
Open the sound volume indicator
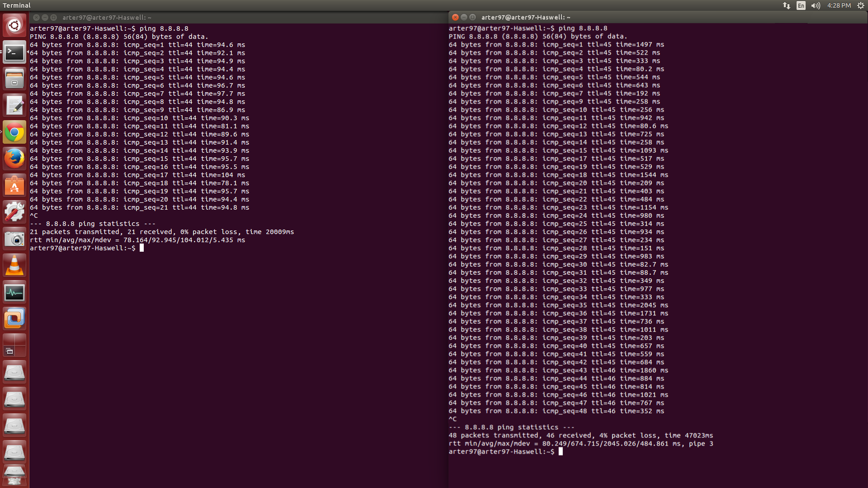pyautogui.click(x=816, y=5)
